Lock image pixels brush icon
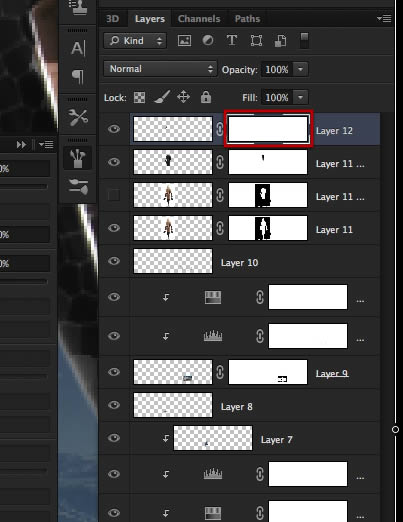 pyautogui.click(x=162, y=97)
